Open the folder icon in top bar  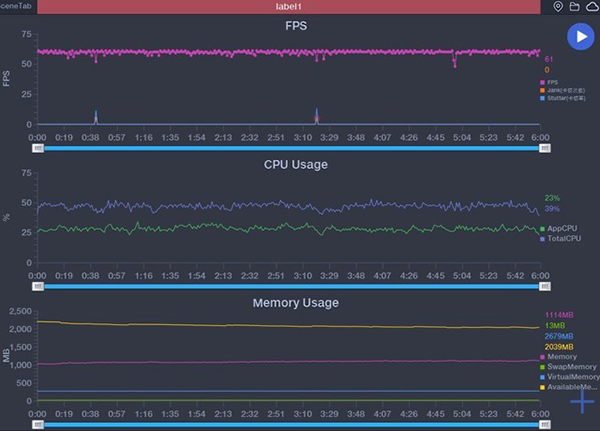pos(574,7)
